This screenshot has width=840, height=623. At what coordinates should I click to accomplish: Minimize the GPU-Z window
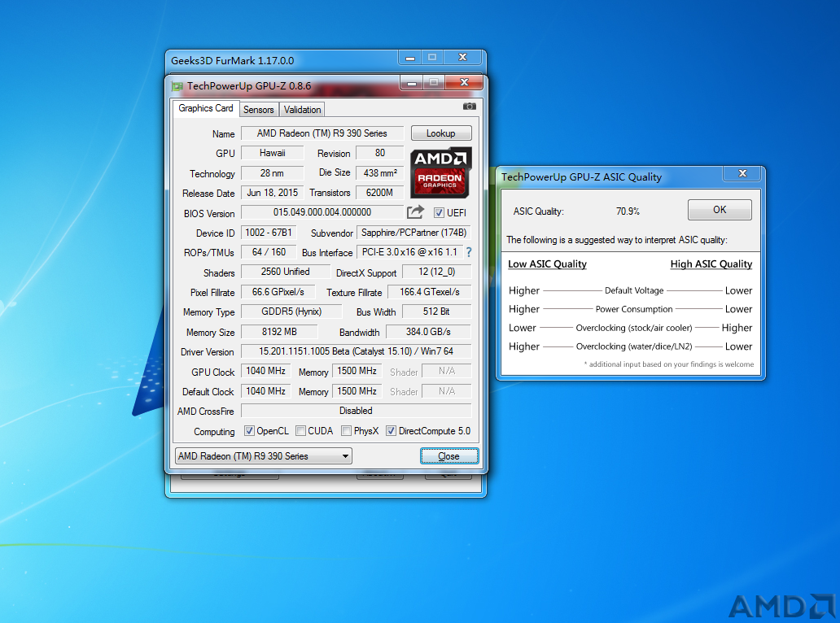click(x=412, y=83)
